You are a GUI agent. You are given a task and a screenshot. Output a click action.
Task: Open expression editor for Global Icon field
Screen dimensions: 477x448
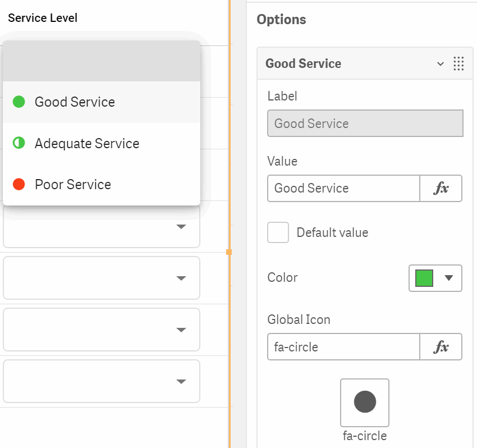[x=441, y=346]
